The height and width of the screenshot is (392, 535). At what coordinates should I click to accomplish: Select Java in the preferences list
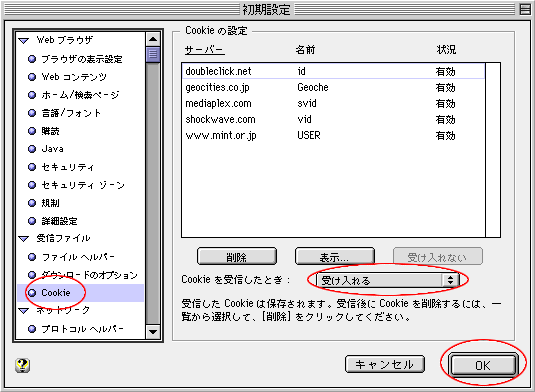[46, 149]
